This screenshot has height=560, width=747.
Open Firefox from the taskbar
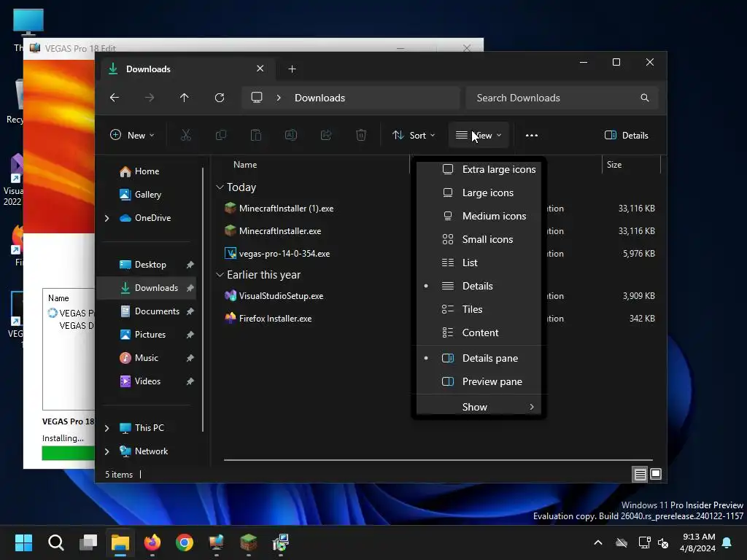tap(152, 542)
